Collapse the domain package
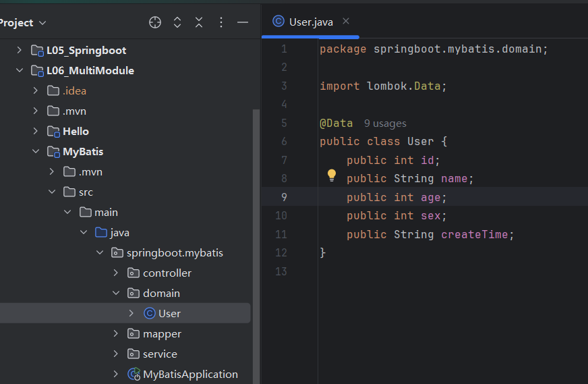Screen dimensions: 588x384 pyautogui.click(x=115, y=293)
